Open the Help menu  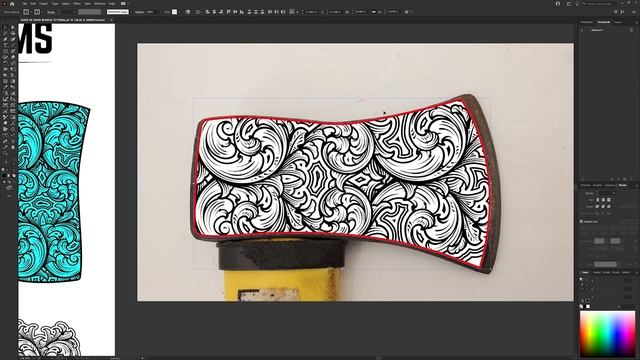(111, 4)
